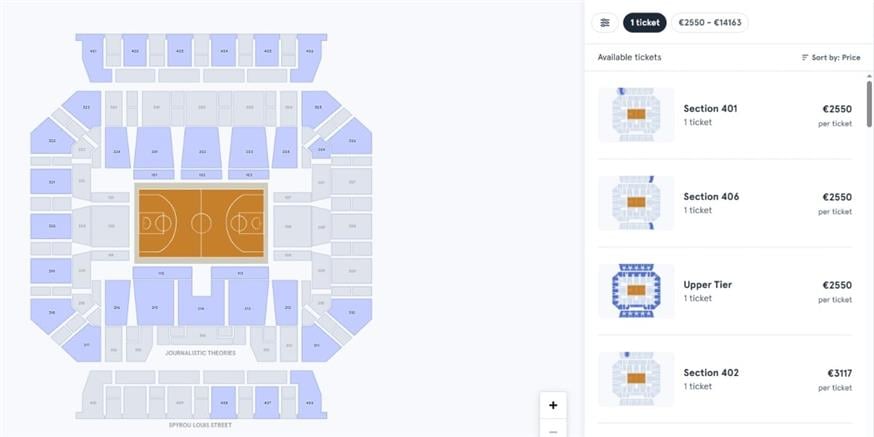Open the filters settings icon

[604, 22]
